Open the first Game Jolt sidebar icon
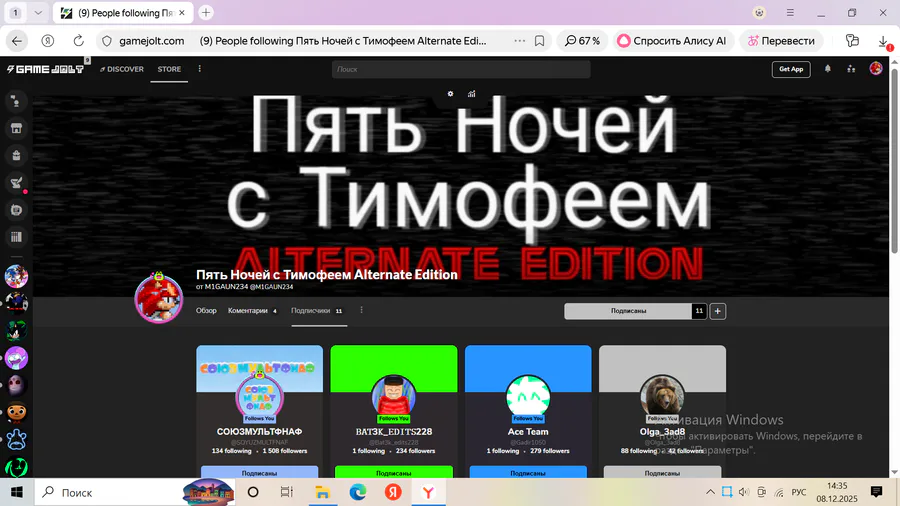900x506 pixels. click(16, 102)
